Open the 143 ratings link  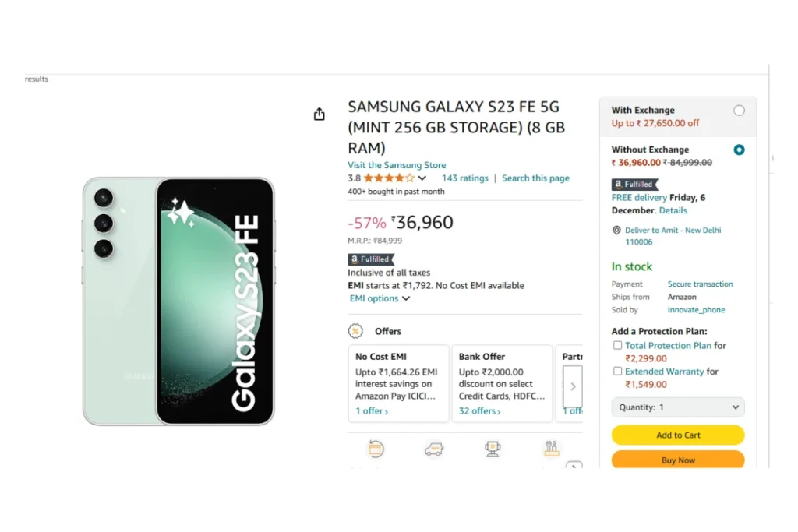[465, 178]
